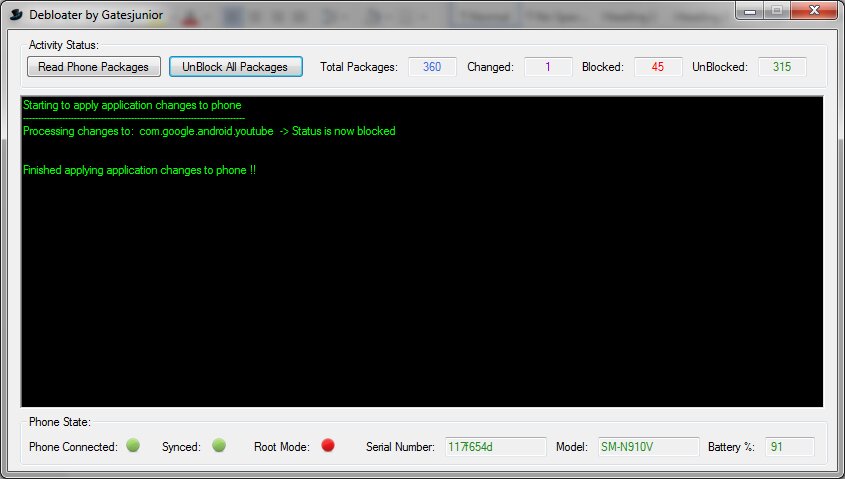The image size is (845, 479).
Task: Click the 'Phone Connected:' label text
Action: pos(73,447)
